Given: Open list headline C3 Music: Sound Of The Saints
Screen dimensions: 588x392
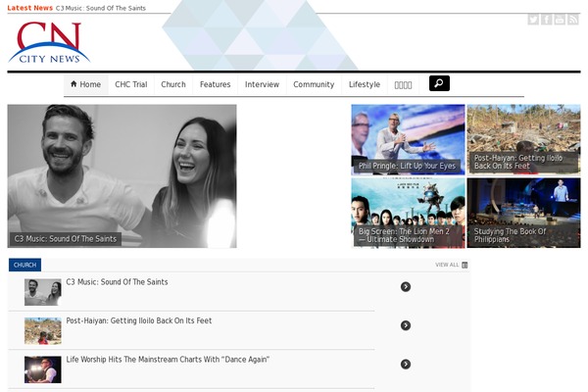Looking at the screenshot, I should pos(117,282).
